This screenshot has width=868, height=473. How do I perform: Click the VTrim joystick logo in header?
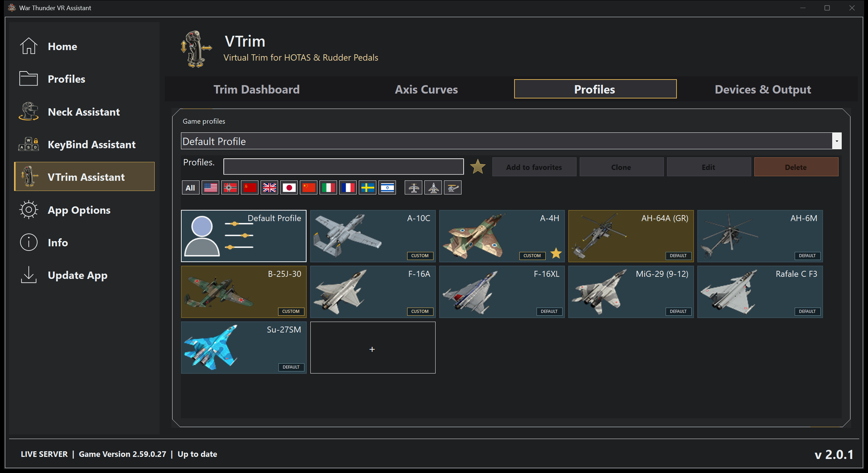(x=196, y=49)
